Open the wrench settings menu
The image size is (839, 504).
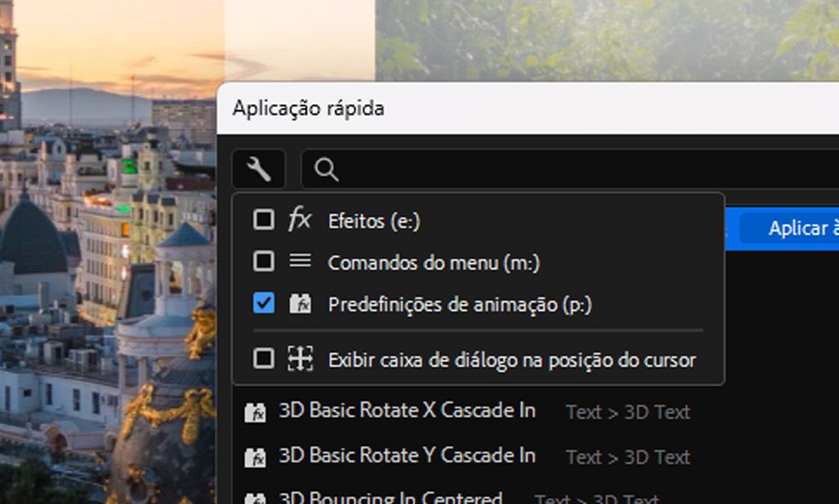[x=258, y=170]
